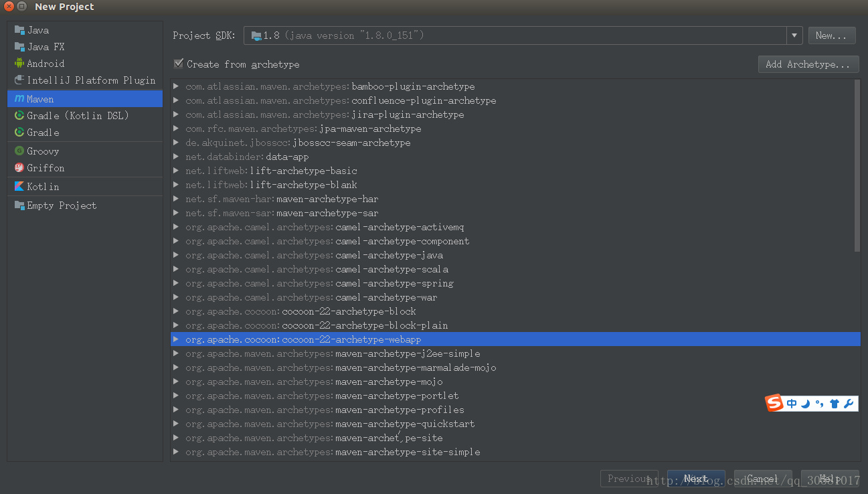868x494 pixels.
Task: Select lift-archetype-basic row
Action: pyautogui.click(x=515, y=171)
